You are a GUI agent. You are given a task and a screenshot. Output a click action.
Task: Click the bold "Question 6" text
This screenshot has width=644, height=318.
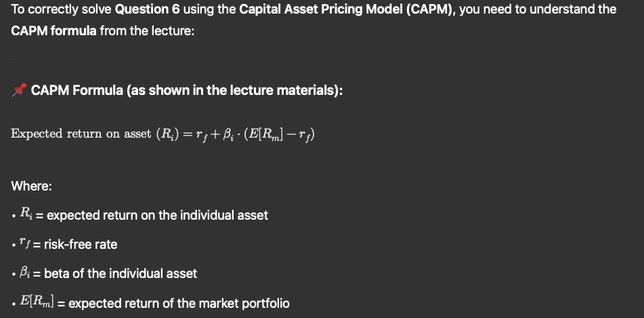point(148,9)
